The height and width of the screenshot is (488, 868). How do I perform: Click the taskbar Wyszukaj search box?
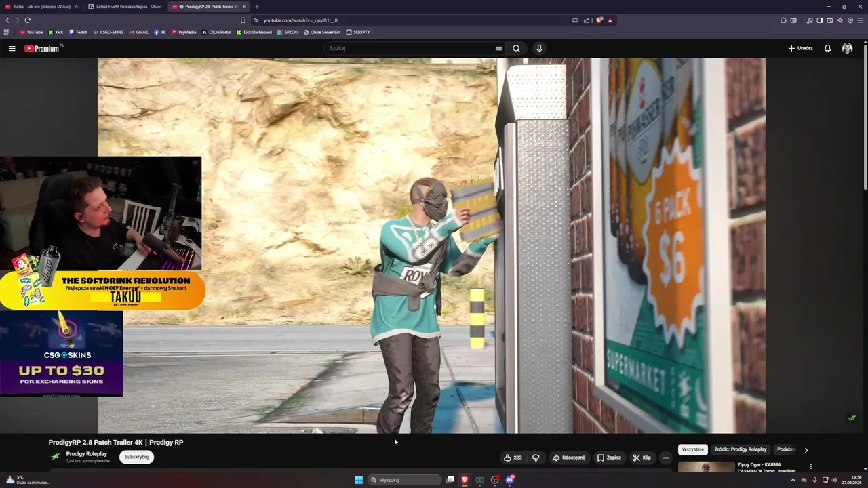point(405,480)
